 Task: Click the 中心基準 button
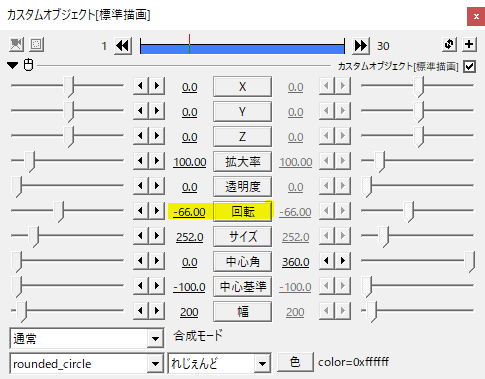click(242, 287)
